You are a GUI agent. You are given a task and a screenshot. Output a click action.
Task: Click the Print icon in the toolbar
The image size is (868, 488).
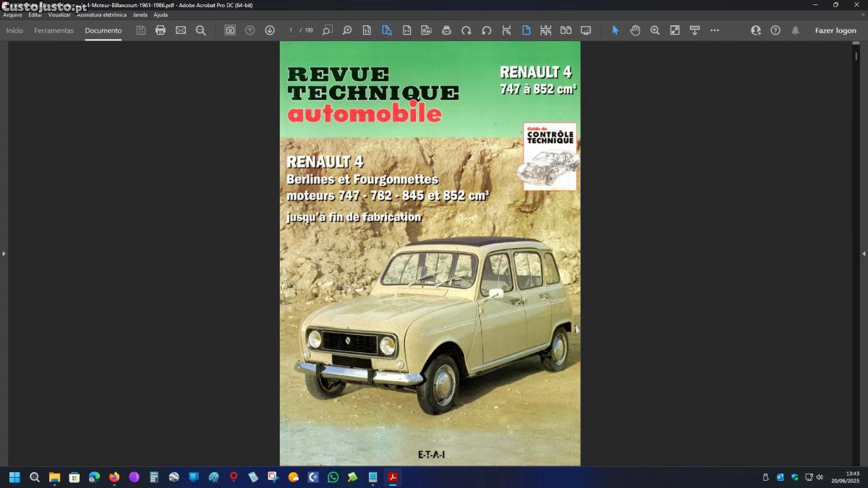pos(161,30)
